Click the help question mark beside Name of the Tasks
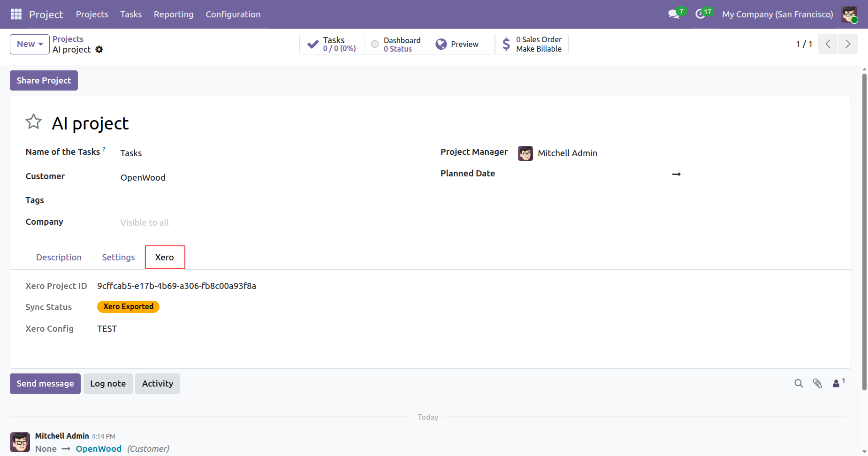868x456 pixels. [x=104, y=149]
